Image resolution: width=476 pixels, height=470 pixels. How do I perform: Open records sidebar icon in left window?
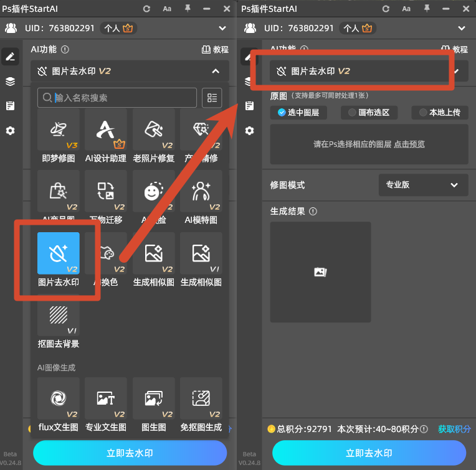click(x=11, y=106)
